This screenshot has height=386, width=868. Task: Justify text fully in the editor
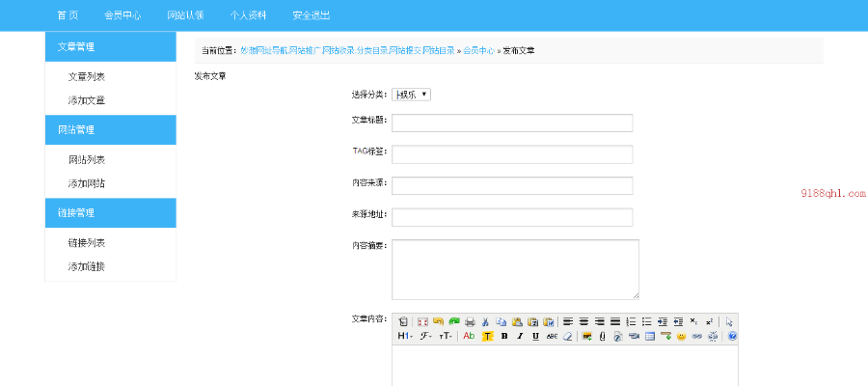tap(615, 321)
